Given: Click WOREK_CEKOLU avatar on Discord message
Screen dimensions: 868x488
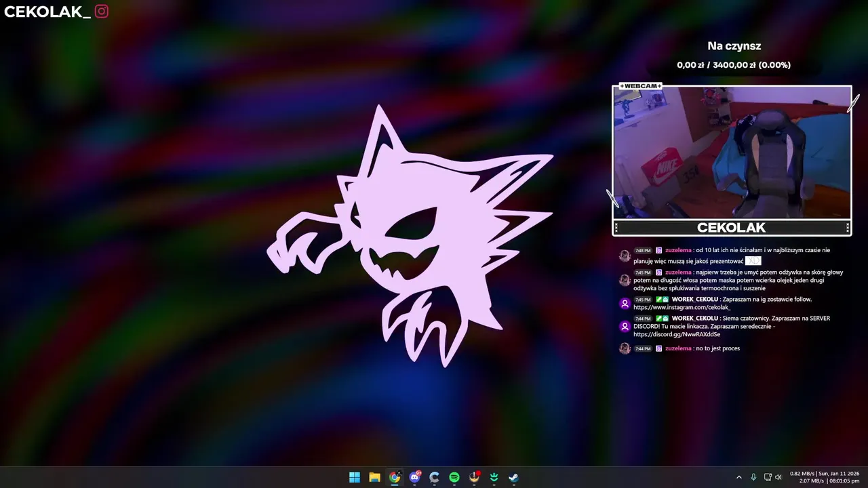Looking at the screenshot, I should tap(625, 327).
